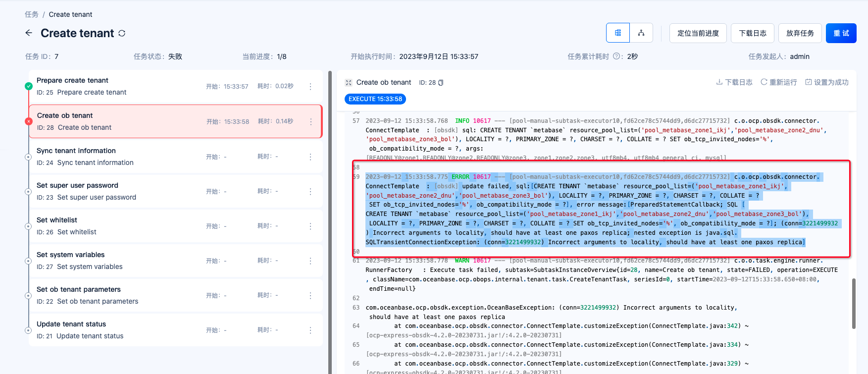868x374 pixels.
Task: Click 重新运行 to rerun the subtask
Action: [779, 82]
